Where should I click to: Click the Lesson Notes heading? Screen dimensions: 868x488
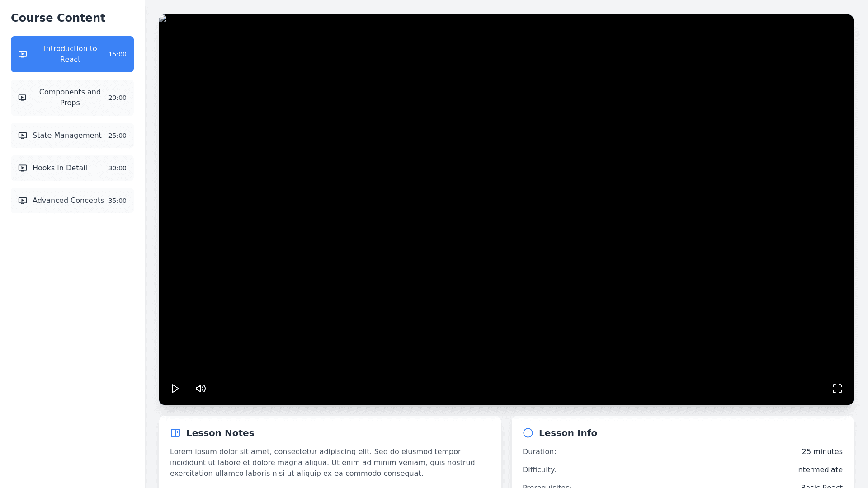click(220, 433)
